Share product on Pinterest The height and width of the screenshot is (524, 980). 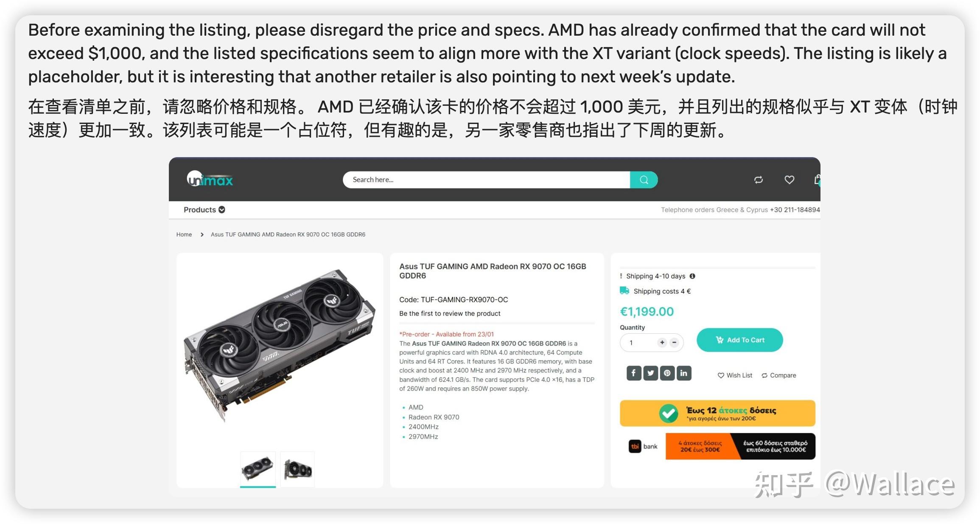[667, 373]
